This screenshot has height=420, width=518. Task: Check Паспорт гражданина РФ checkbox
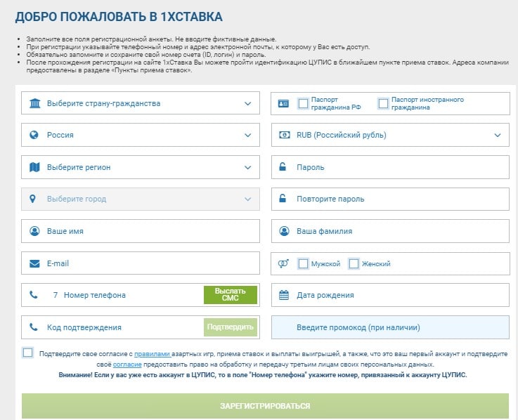point(303,103)
